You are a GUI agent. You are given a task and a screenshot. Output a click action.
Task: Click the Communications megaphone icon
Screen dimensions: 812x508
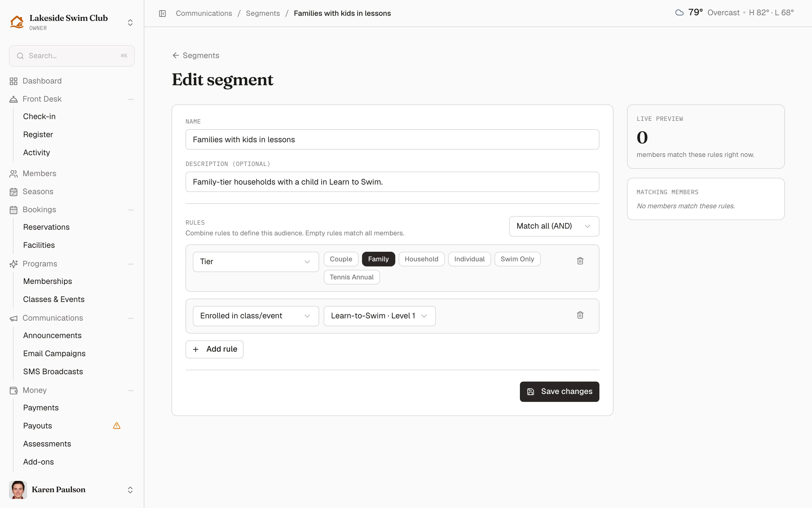click(14, 318)
